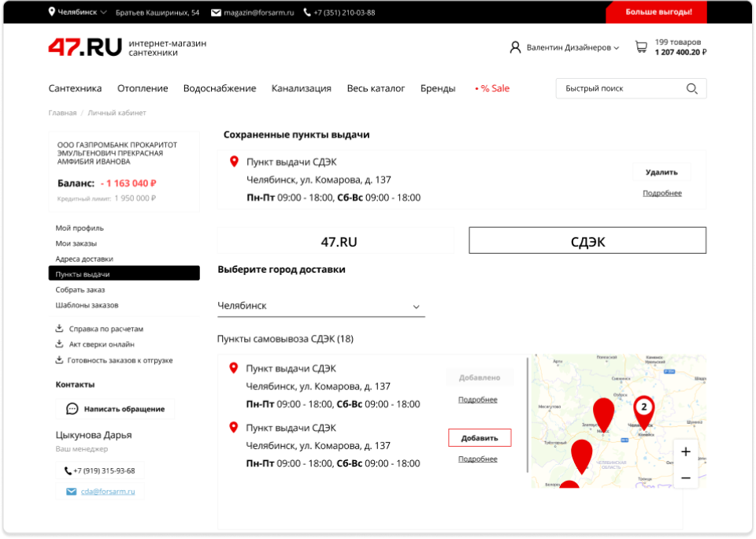The height and width of the screenshot is (539, 756).
Task: Switch to the СДЭК pickup tab
Action: [587, 241]
